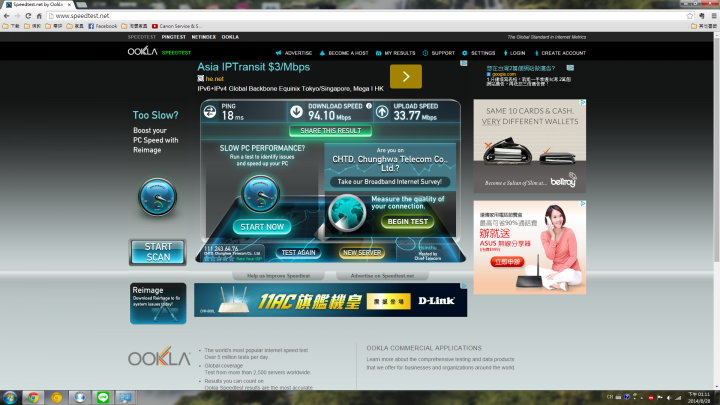The width and height of the screenshot is (720, 405).
Task: Open the other bookmarks folder at right
Action: [704, 26]
